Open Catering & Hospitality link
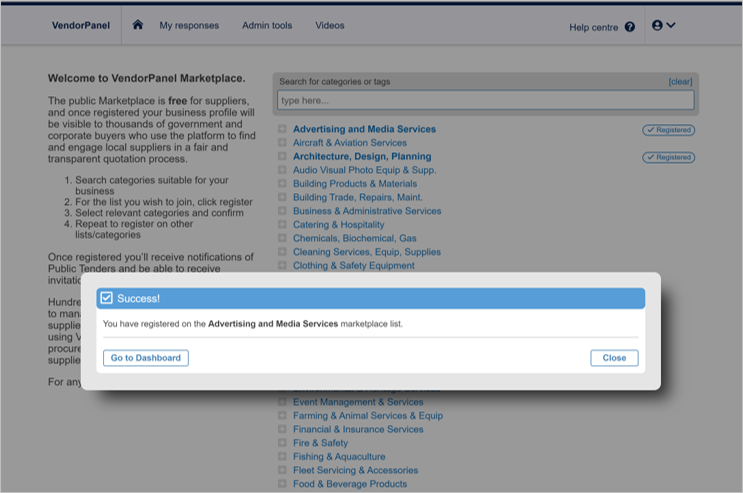Image resolution: width=743 pixels, height=493 pixels. pos(338,225)
